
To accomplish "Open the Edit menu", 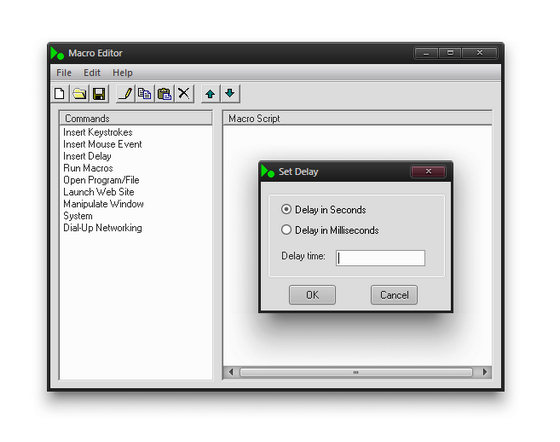I will click(92, 73).
